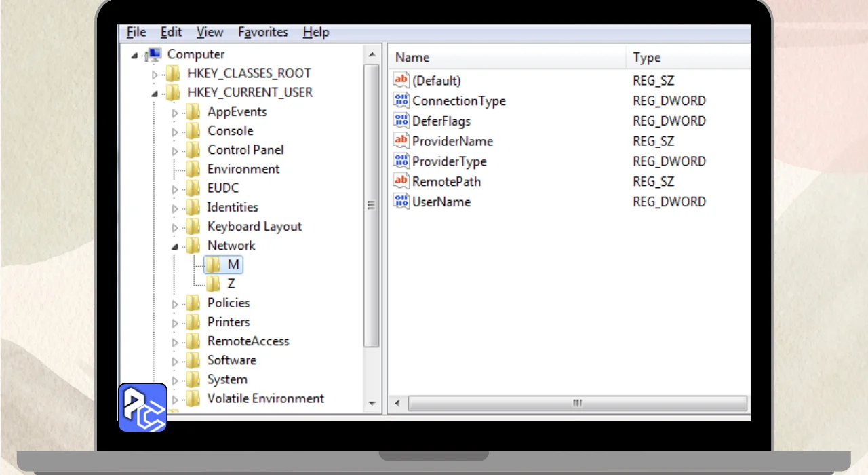Click the Control Panel folder icon
The width and height of the screenshot is (868, 475).
pos(193,150)
